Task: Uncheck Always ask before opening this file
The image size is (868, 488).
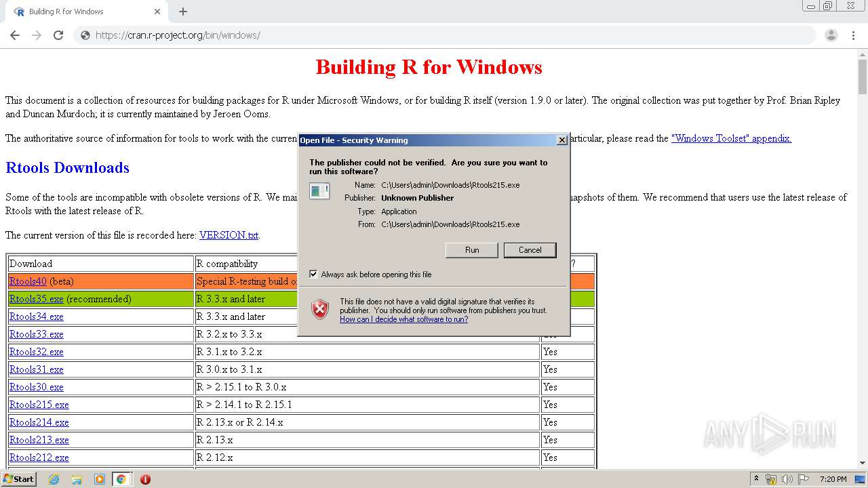Action: tap(313, 274)
